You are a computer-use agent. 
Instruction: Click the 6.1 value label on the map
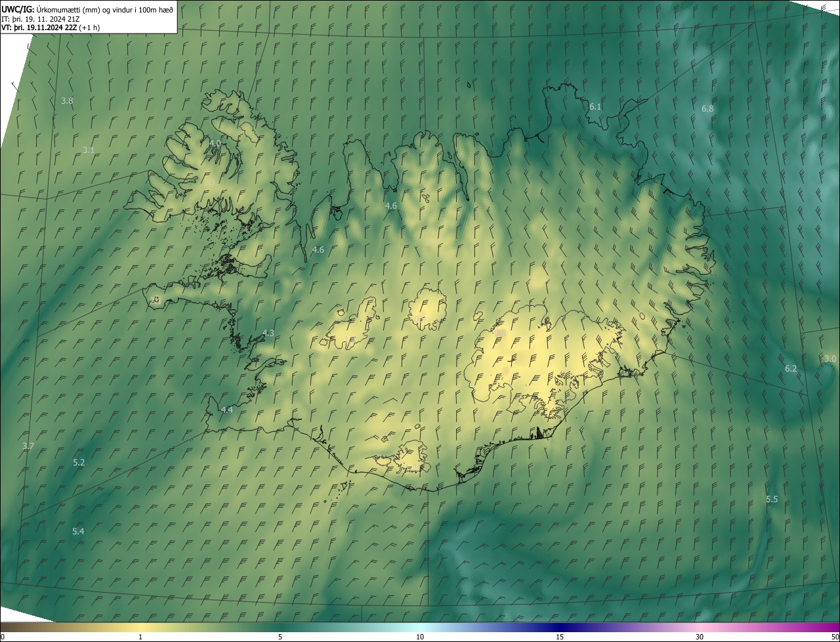coord(595,106)
